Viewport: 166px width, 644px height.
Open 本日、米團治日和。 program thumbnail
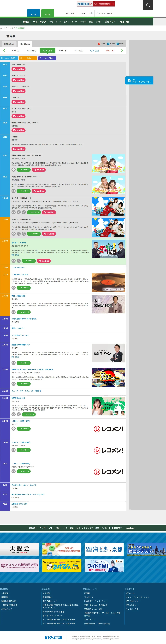point(108,304)
